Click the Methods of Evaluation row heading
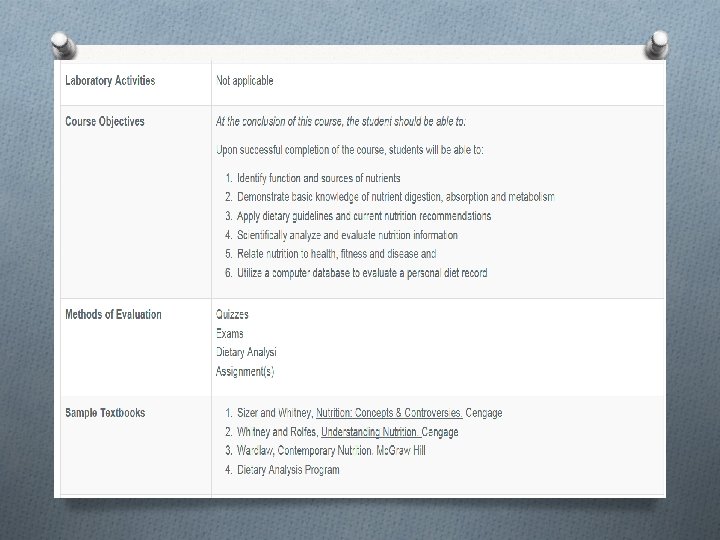Viewport: 720px width, 540px height. (x=113, y=315)
